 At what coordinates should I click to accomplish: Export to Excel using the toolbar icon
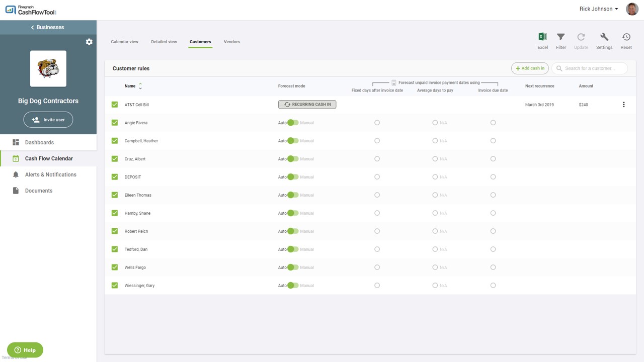(x=542, y=37)
